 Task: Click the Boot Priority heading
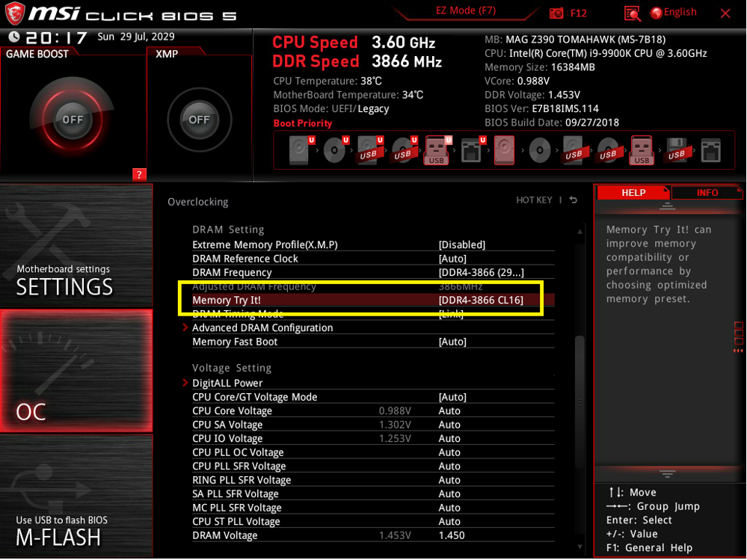tap(303, 123)
